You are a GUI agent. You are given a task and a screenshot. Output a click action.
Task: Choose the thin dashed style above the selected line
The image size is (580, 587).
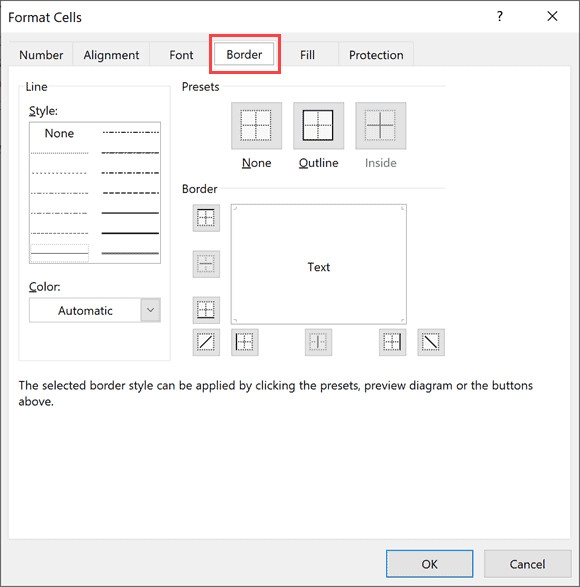pyautogui.click(x=60, y=233)
